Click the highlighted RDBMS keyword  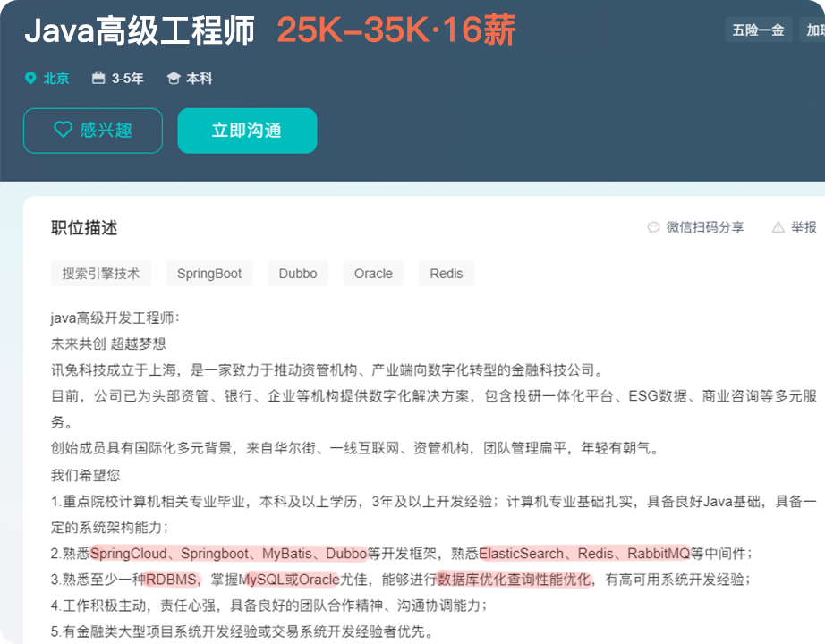click(174, 580)
